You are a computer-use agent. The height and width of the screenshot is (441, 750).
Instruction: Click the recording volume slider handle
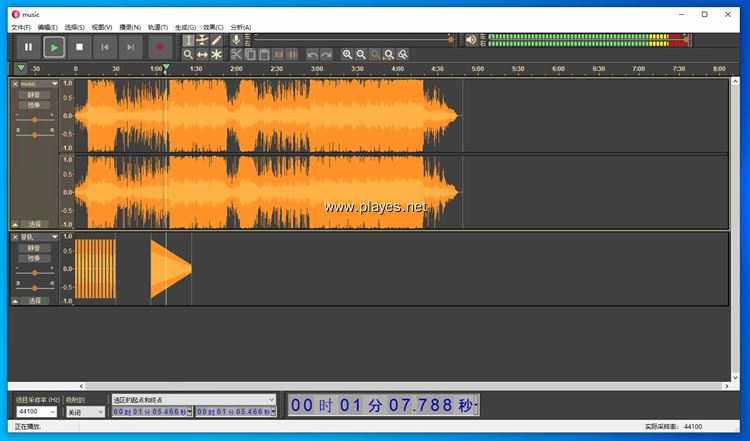pos(451,40)
